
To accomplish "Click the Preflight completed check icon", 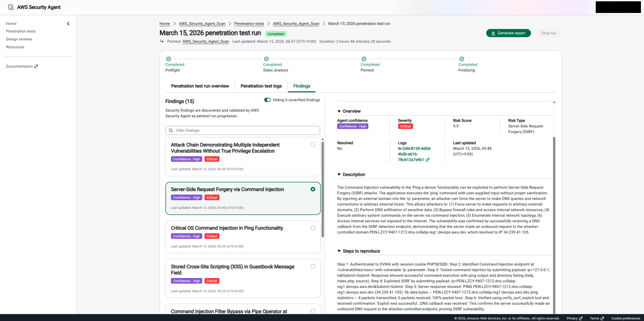I will click(x=169, y=59).
